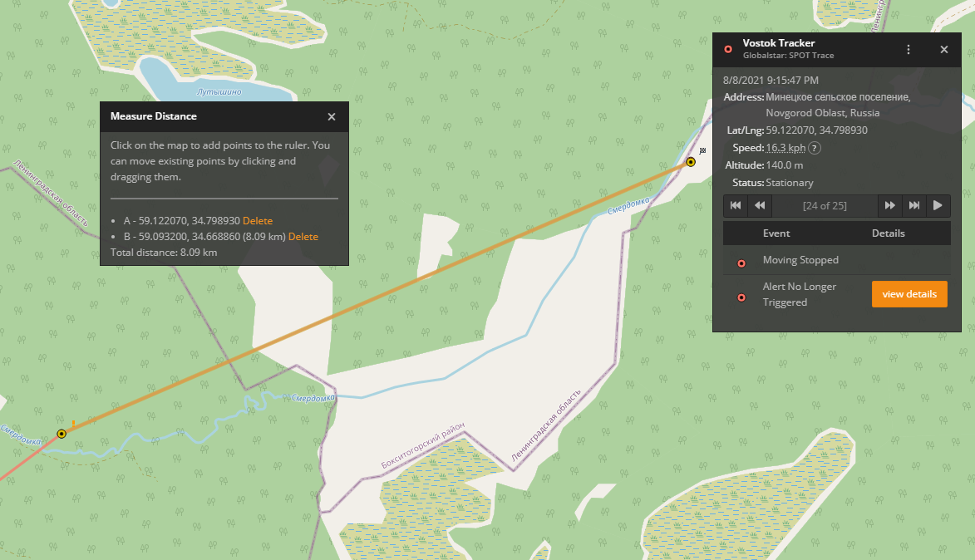Delete measurement point A
This screenshot has width=975, height=560.
point(258,220)
